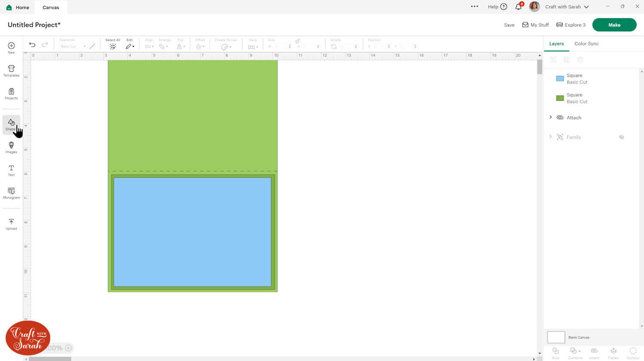Screen dimensions: 644x361
Task: Open the Edit dropdown
Action: point(130,46)
